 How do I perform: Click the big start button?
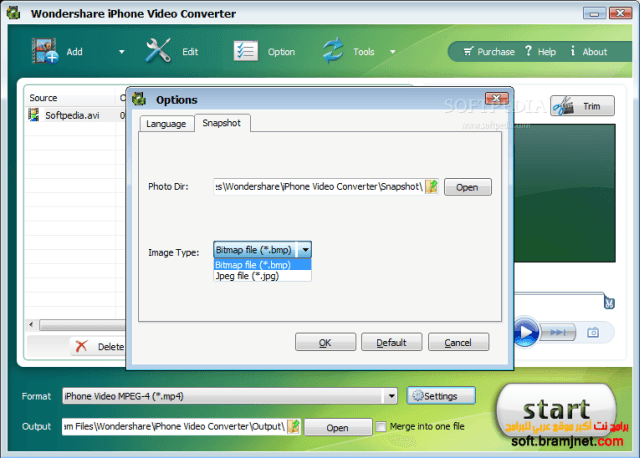tap(556, 409)
